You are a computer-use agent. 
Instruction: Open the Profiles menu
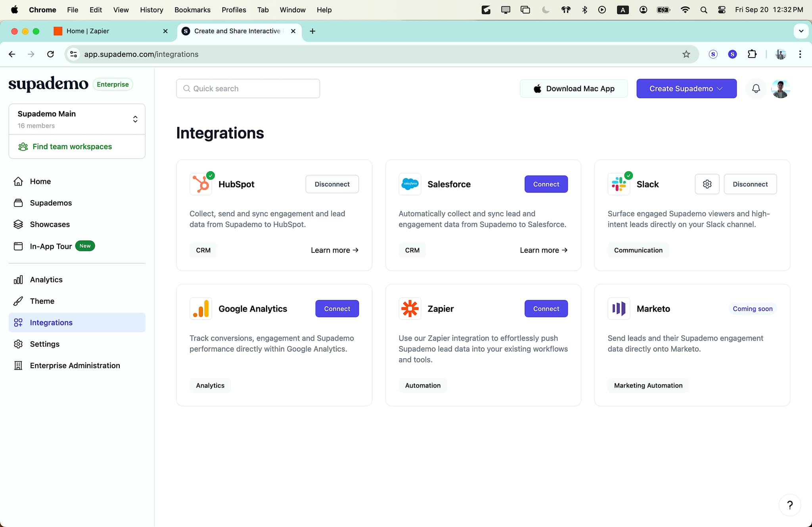234,10
